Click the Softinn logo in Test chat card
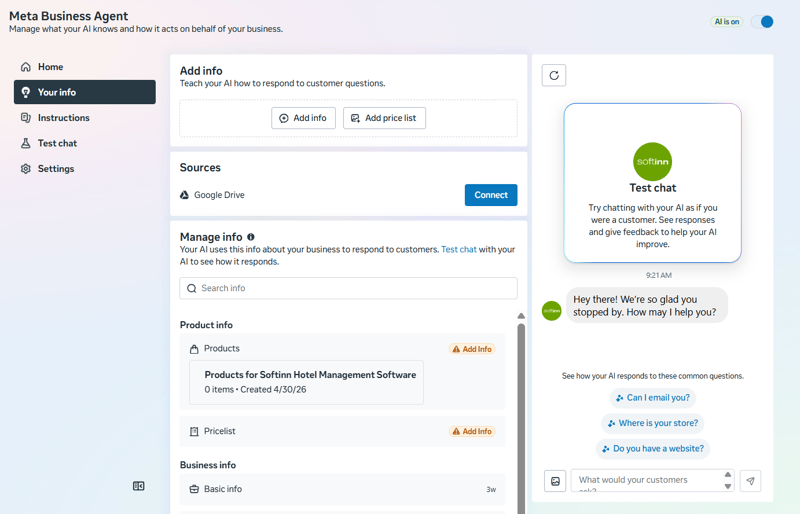This screenshot has width=800, height=514. (x=653, y=161)
